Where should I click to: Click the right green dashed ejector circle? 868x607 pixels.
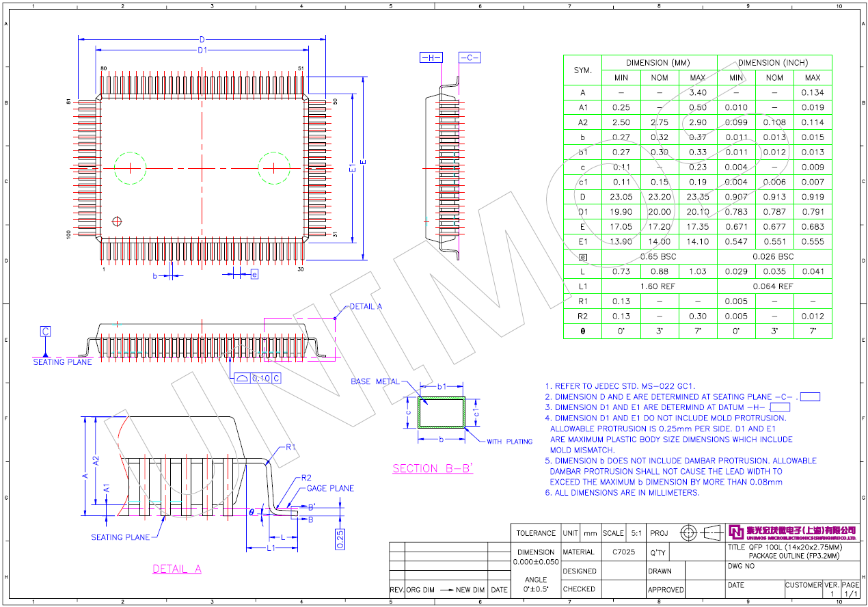click(274, 167)
